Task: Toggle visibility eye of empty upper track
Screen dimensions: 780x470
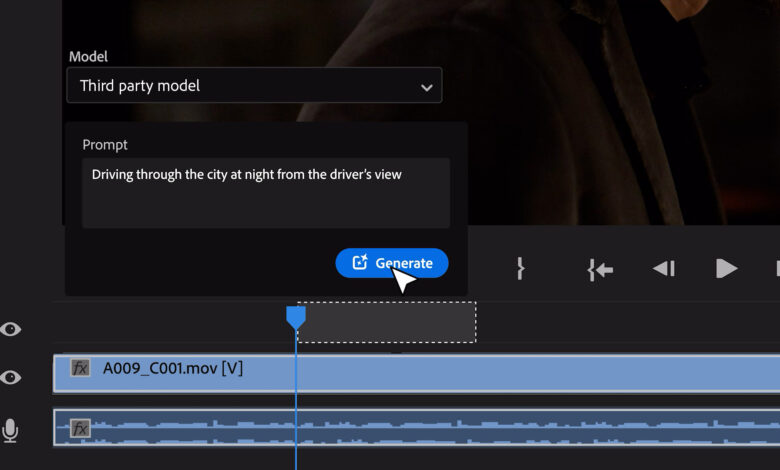Action: click(10, 329)
